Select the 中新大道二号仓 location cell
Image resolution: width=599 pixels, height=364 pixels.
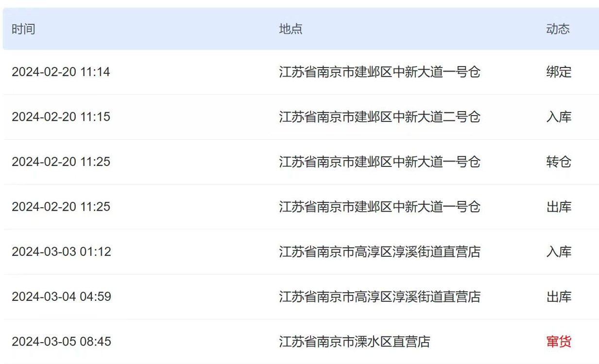tap(379, 117)
